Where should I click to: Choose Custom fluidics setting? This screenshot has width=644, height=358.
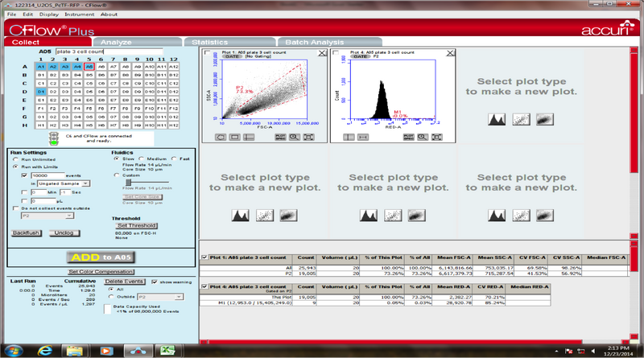point(117,175)
